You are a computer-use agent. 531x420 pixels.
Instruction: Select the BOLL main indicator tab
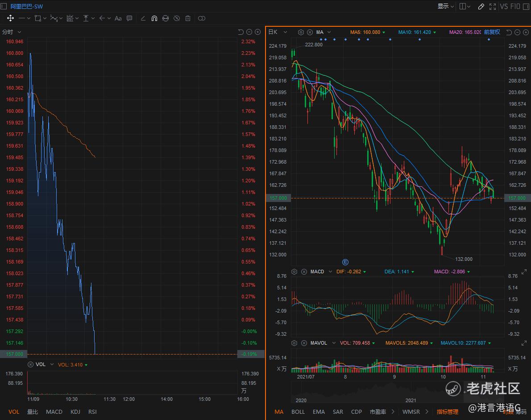coord(298,412)
